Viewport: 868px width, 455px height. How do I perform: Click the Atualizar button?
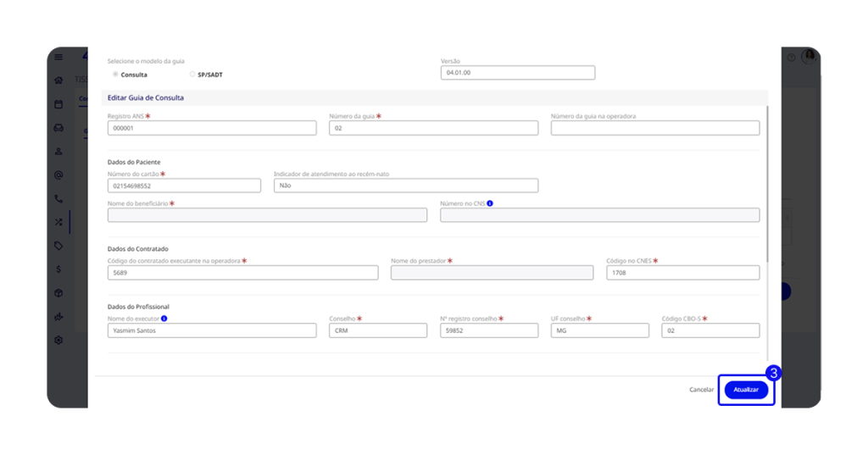746,390
